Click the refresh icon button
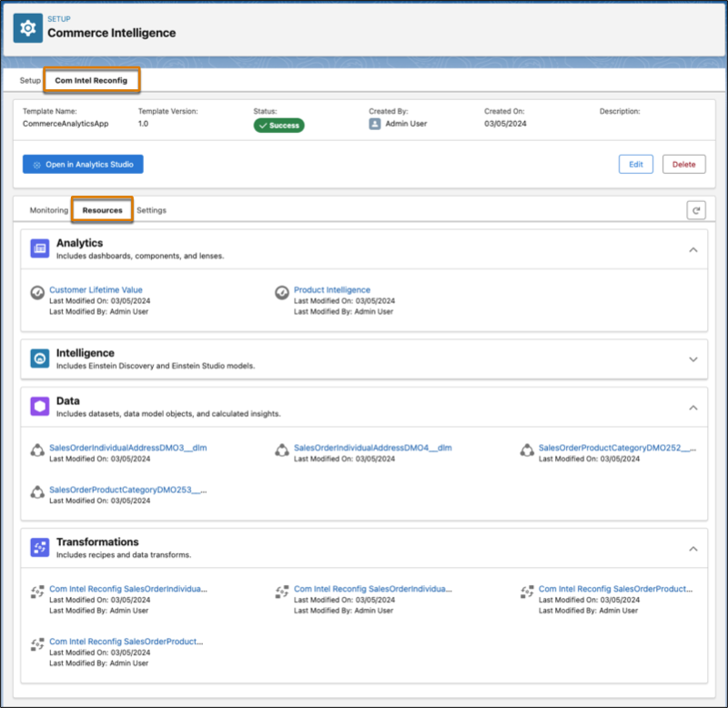The image size is (728, 708). [696, 210]
